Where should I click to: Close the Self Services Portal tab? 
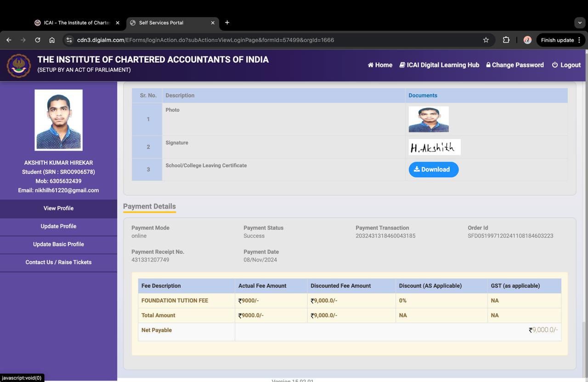[x=213, y=22]
